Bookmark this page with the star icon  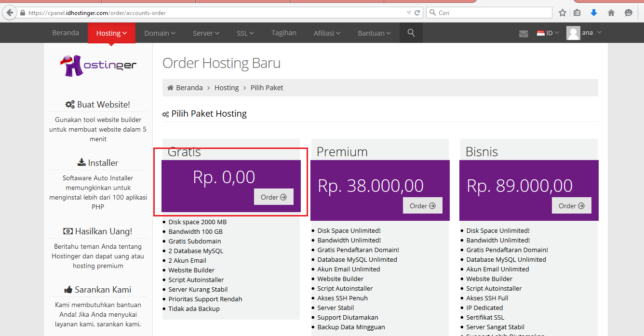[x=563, y=13]
